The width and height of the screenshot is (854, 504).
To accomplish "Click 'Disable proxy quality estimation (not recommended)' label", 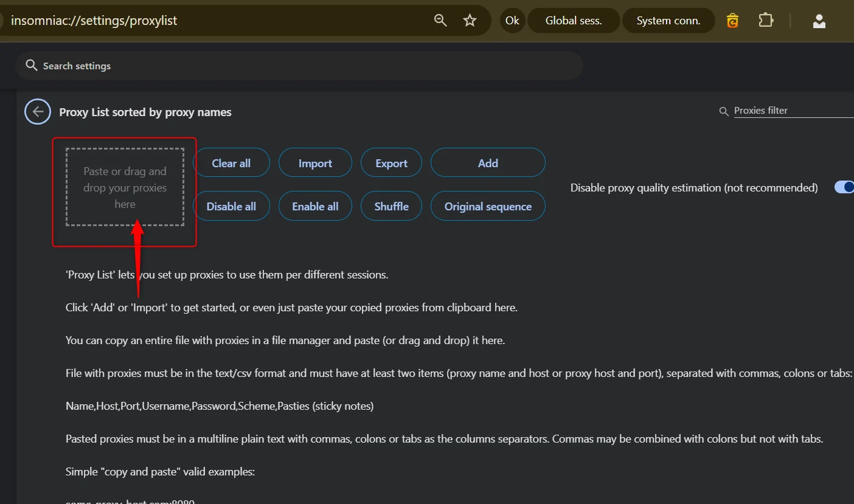I will 694,187.
